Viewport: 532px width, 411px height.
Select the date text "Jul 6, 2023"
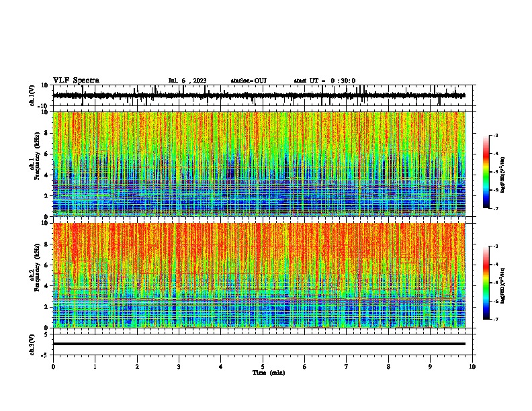pyautogui.click(x=187, y=81)
